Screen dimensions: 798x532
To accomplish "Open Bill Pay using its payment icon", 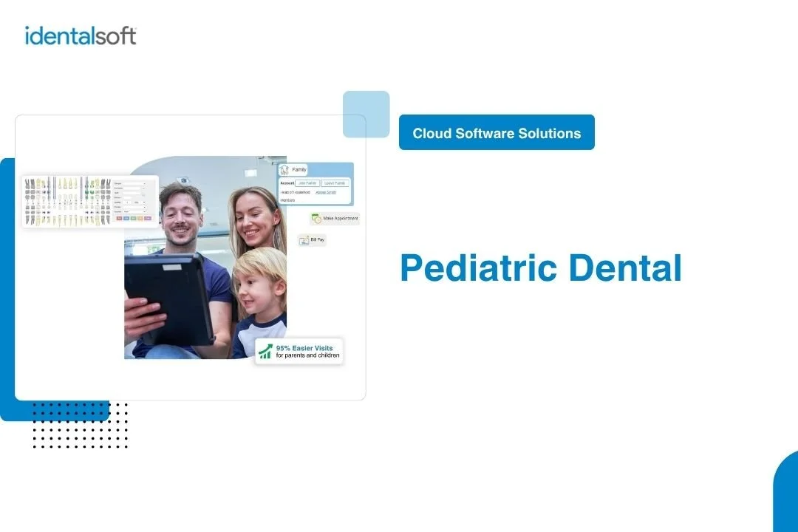I will (304, 239).
